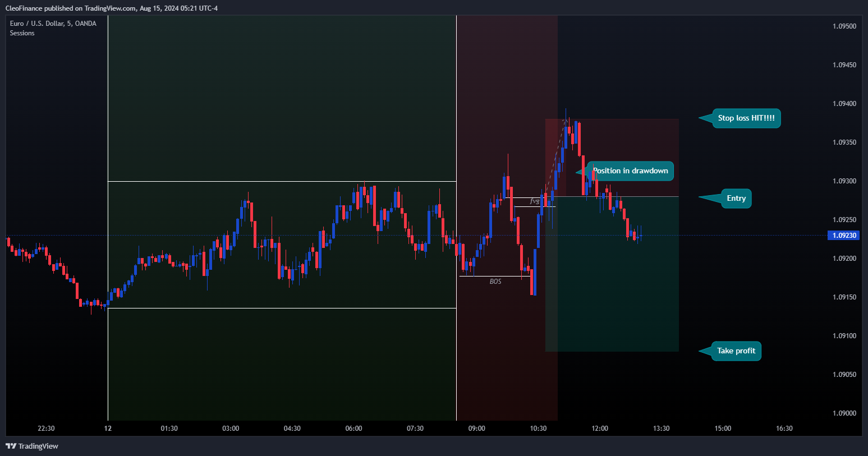Click the published-by header text
Viewport: 868px width, 456px height.
pyautogui.click(x=111, y=8)
